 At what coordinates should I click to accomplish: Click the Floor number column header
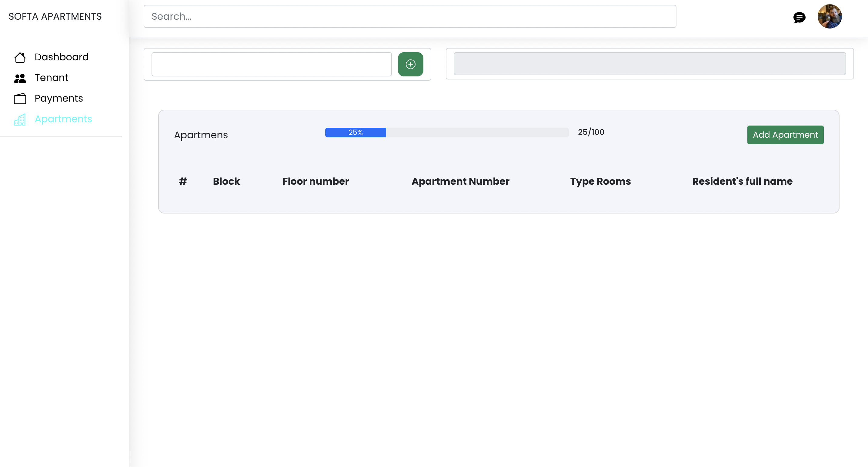point(315,181)
